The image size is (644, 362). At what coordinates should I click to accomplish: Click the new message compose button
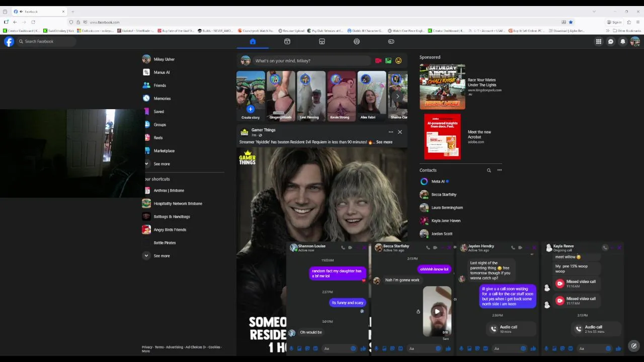tap(634, 346)
